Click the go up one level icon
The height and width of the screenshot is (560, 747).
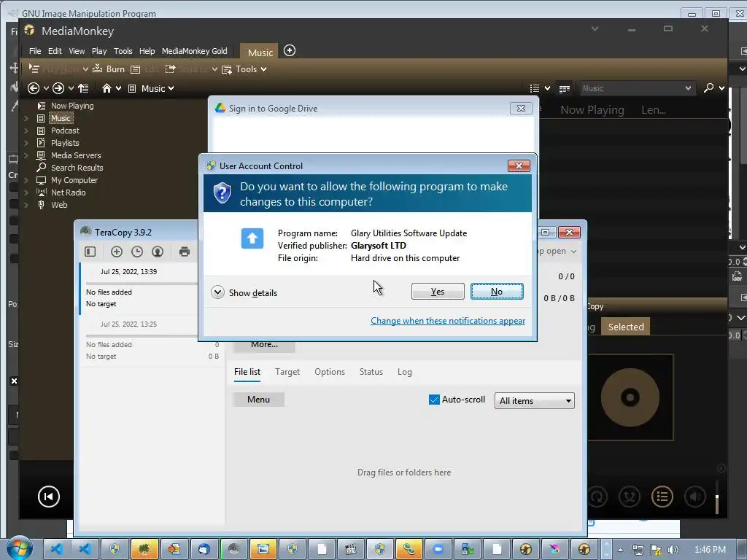[x=83, y=88]
